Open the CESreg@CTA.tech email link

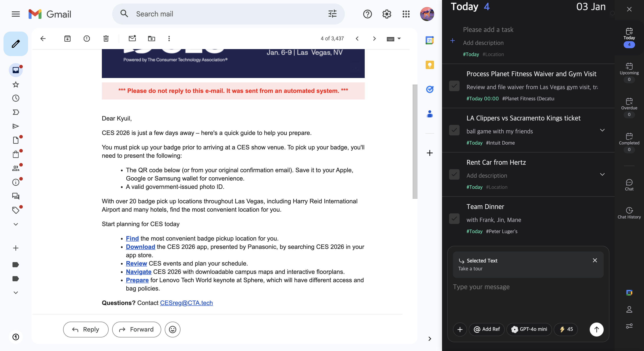coord(186,303)
